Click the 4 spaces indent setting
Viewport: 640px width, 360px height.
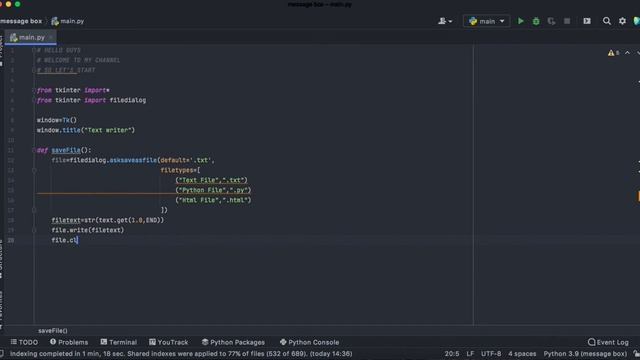pos(522,353)
